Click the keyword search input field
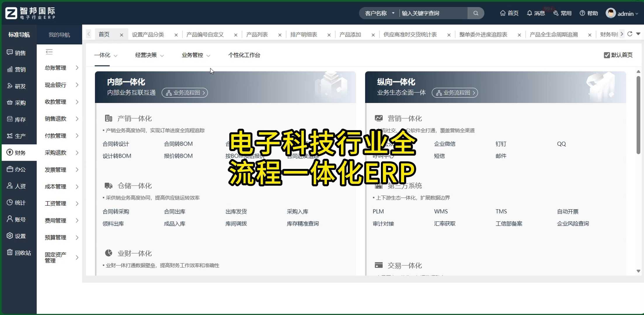Viewport: 644px width, 315px height. pos(434,13)
